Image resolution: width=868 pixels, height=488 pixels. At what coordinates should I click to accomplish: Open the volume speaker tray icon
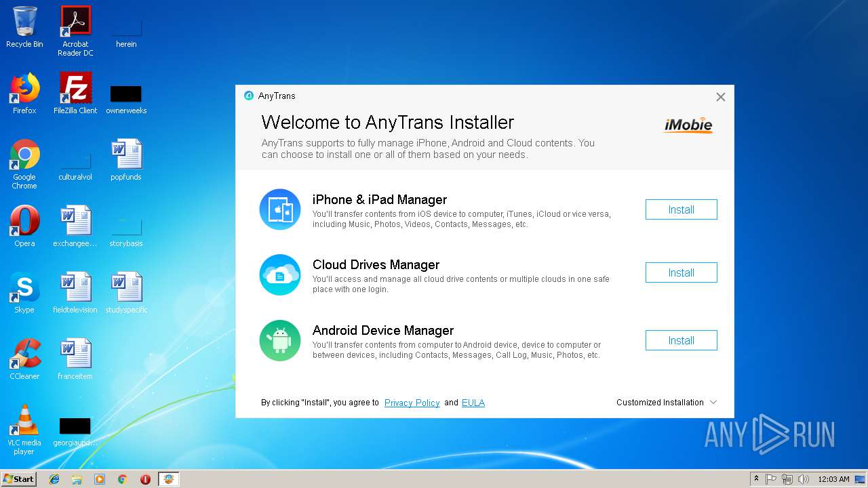(x=804, y=479)
